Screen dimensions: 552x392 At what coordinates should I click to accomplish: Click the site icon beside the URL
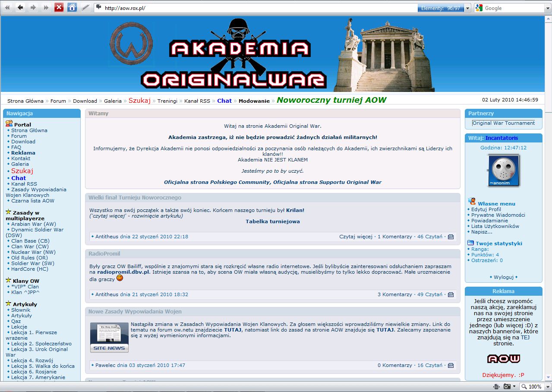[x=99, y=7]
